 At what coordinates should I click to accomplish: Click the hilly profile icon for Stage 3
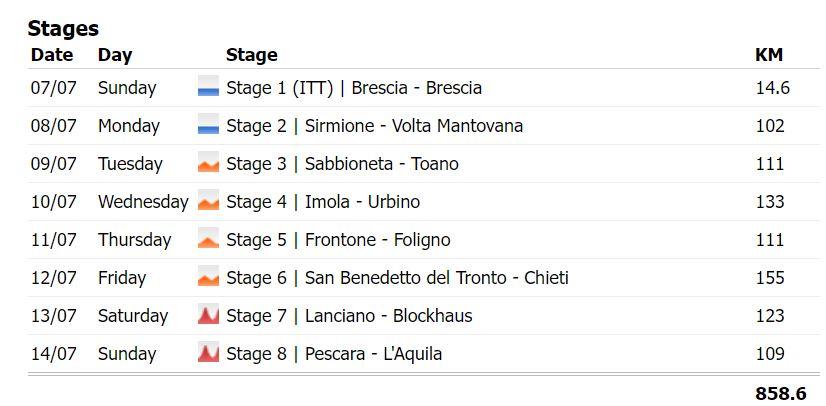pos(208,162)
